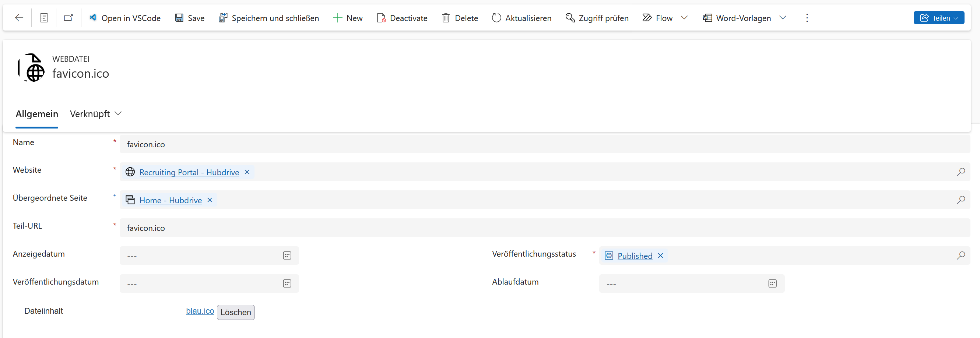Click the Löschen button for blau.ico

(x=235, y=312)
